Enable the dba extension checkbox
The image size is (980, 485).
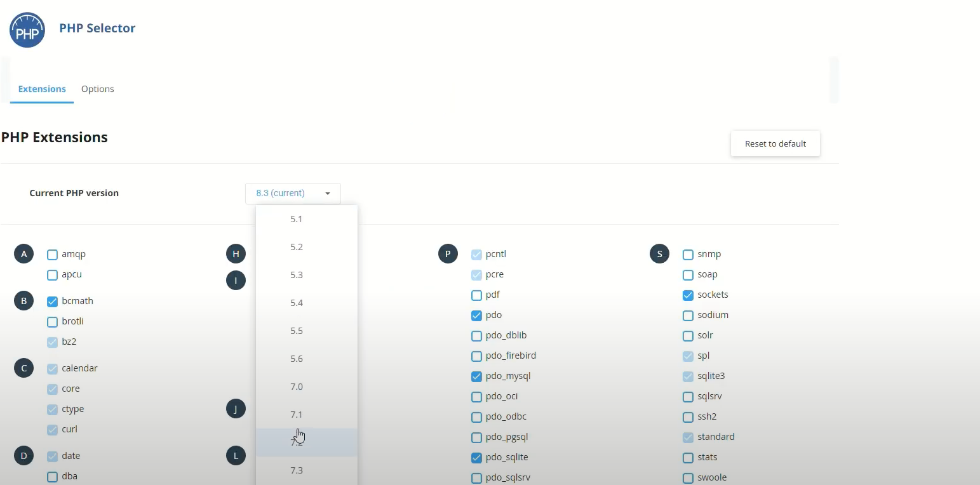[53, 477]
